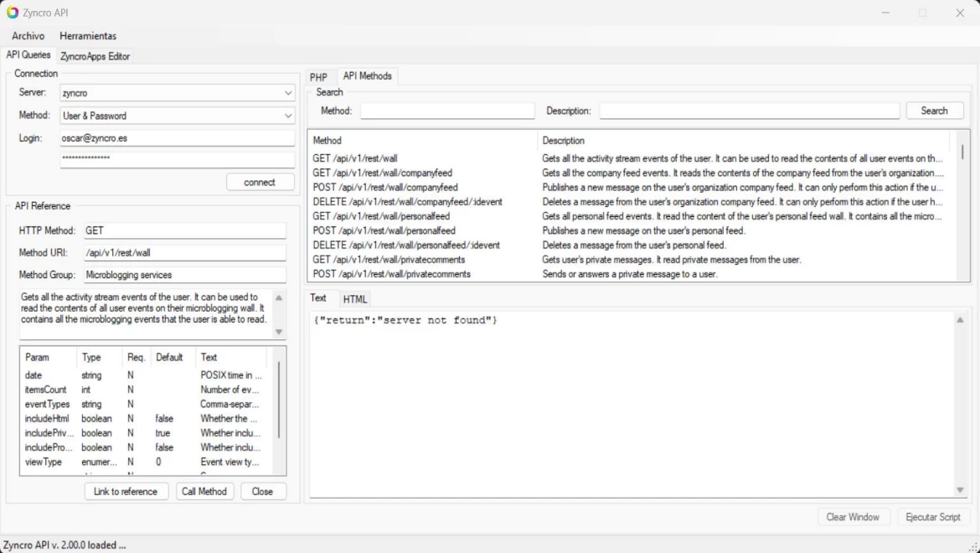Click the Zyncro API app logo icon
The width and height of the screenshot is (980, 553).
[x=13, y=13]
